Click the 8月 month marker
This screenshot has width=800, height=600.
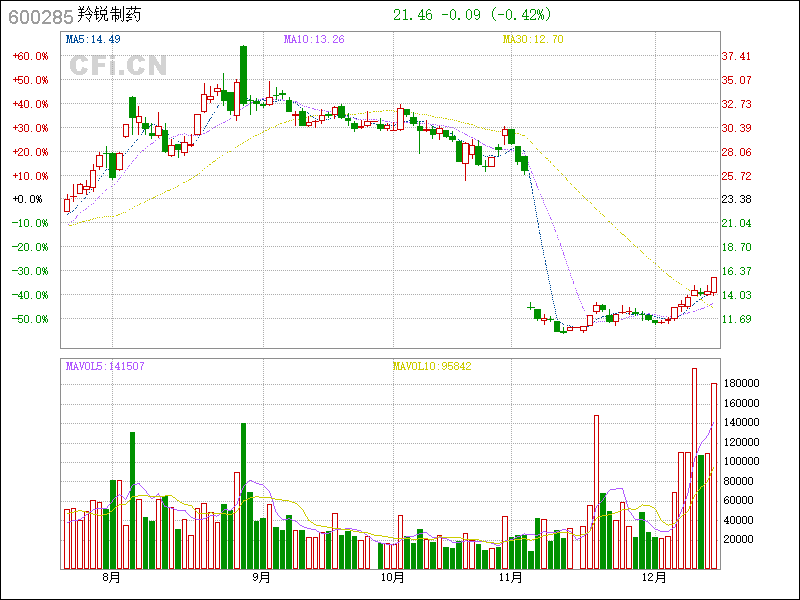click(x=111, y=577)
